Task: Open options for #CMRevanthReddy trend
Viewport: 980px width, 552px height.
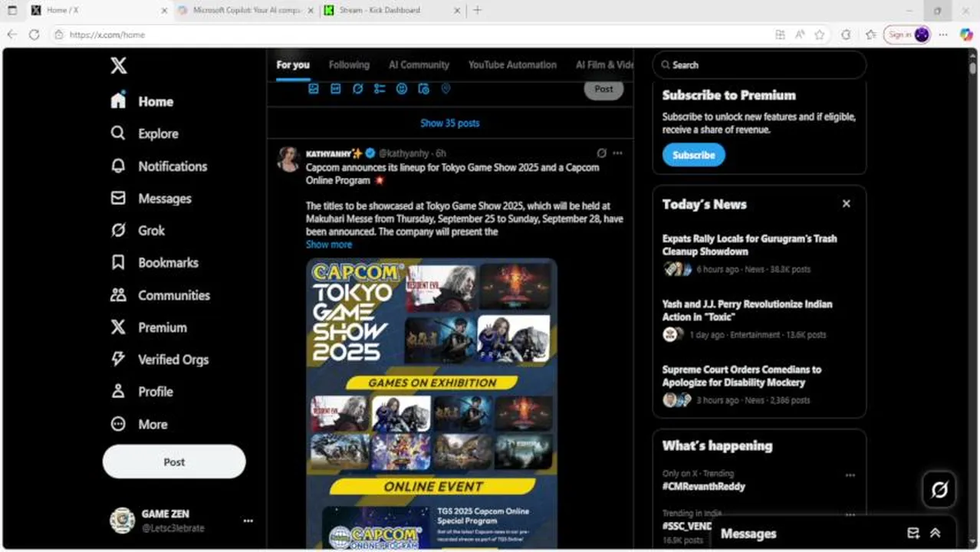Action: click(850, 475)
